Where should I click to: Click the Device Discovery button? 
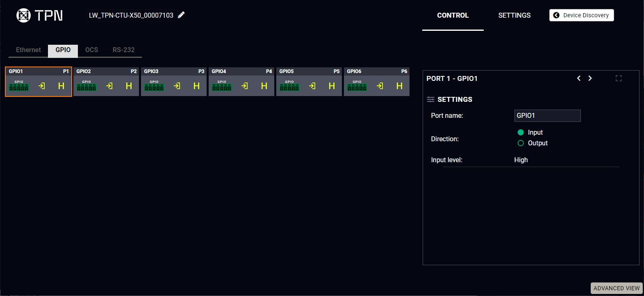tap(581, 15)
